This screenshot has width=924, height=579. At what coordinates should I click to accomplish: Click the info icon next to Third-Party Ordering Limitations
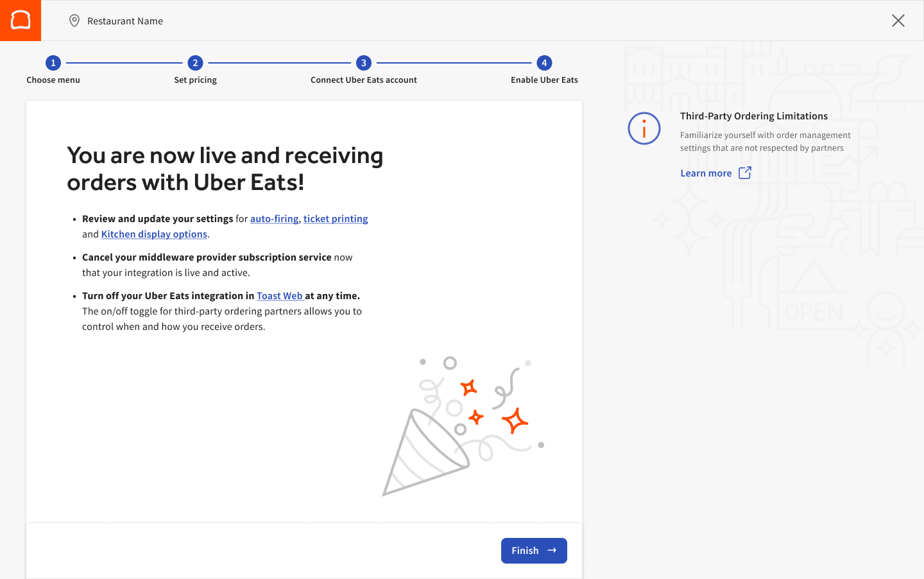(644, 128)
